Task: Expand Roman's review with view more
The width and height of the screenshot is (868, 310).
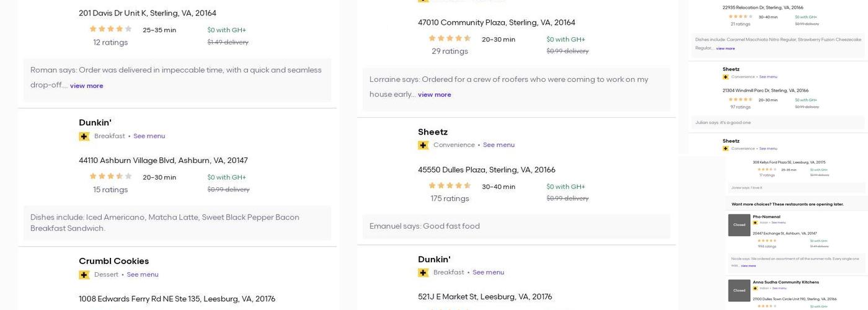Action: click(x=86, y=86)
